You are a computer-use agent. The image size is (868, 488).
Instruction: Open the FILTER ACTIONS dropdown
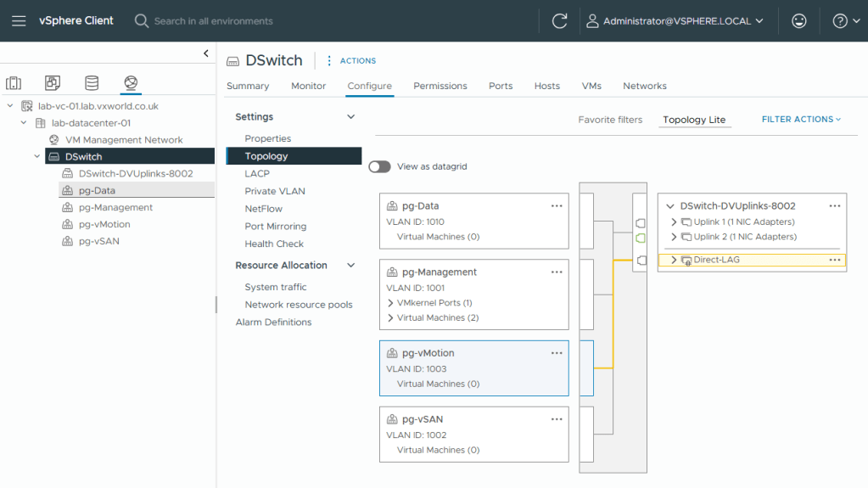(801, 120)
